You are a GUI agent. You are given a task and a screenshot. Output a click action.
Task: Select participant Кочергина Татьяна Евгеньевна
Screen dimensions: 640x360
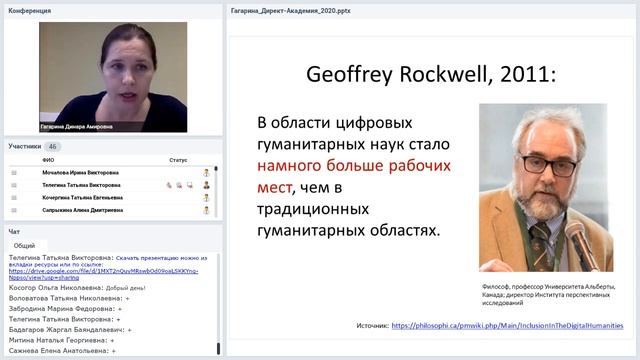(82, 198)
